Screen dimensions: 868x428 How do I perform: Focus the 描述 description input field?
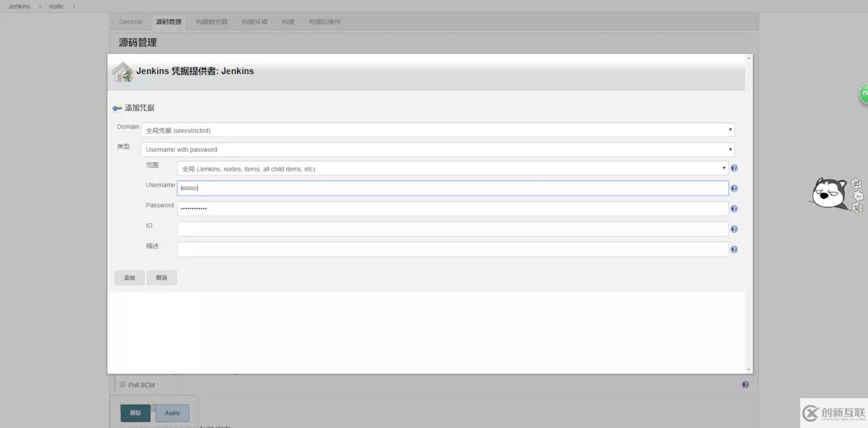[453, 249]
